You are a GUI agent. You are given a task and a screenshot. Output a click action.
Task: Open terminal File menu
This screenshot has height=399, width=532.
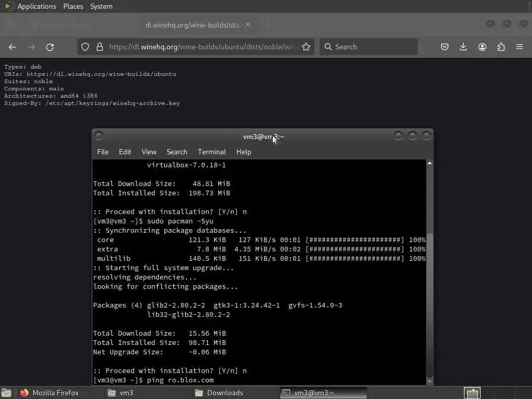pyautogui.click(x=103, y=152)
